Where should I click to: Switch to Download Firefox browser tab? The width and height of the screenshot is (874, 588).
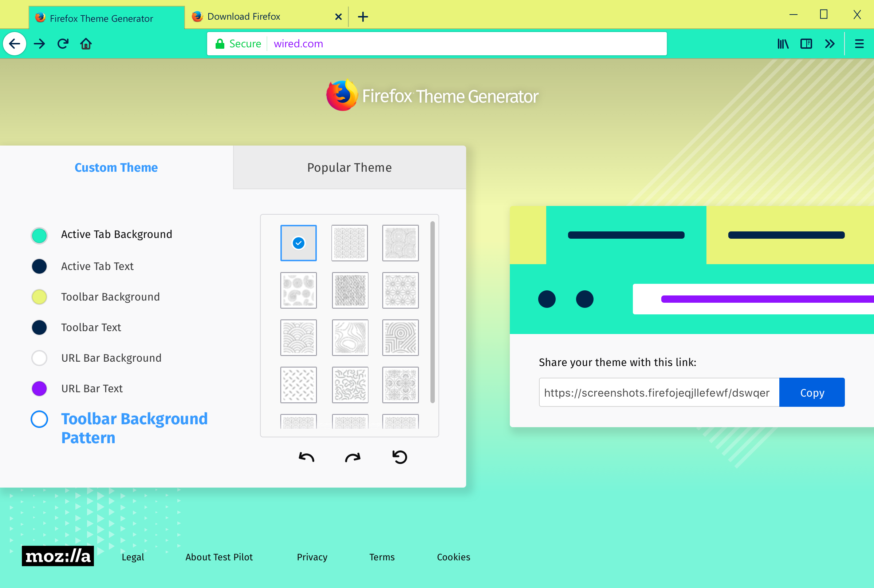point(244,17)
